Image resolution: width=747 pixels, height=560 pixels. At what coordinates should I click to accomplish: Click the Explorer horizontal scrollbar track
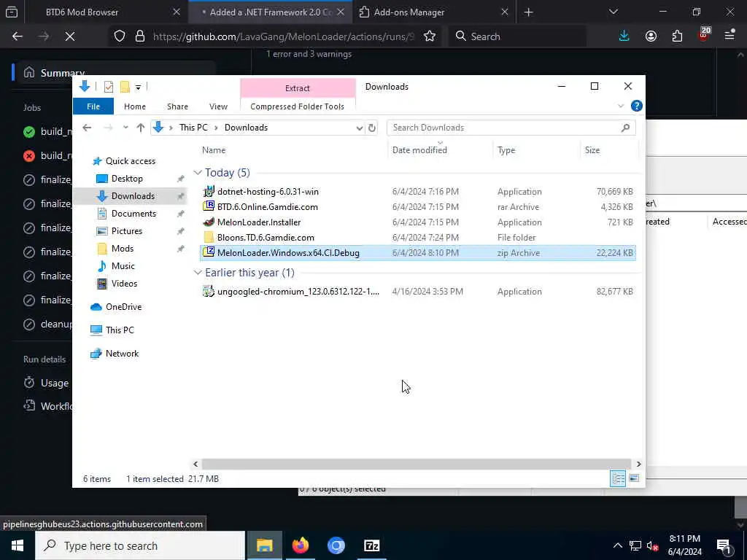coord(417,464)
